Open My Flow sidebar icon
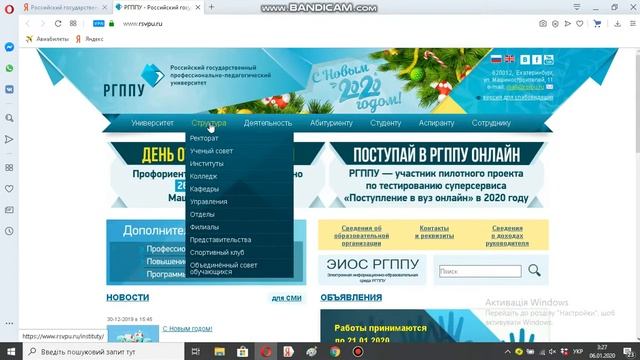640x360 pixels. 9,140
